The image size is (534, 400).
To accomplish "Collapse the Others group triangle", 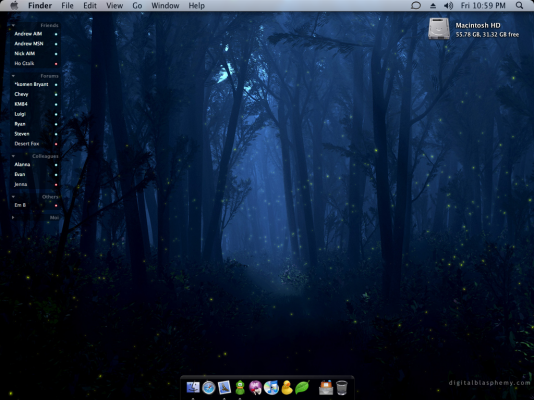I will [13, 197].
